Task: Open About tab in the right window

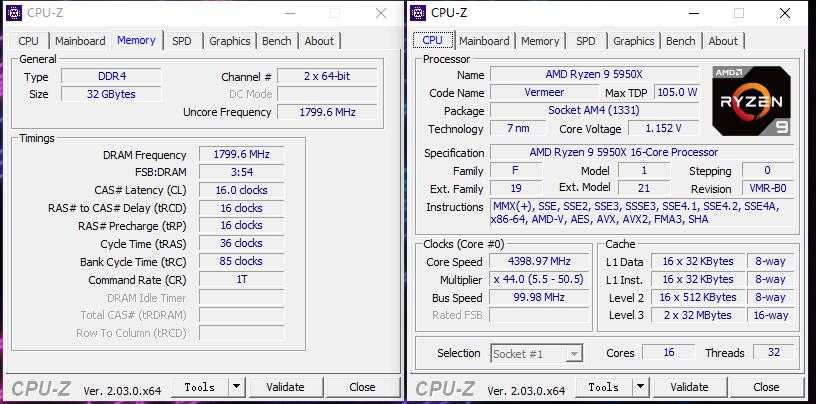Action: [723, 41]
